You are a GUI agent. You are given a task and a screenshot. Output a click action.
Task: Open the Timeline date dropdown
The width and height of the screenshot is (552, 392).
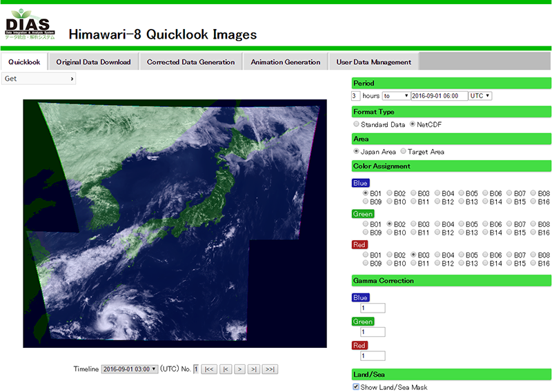[x=130, y=369]
